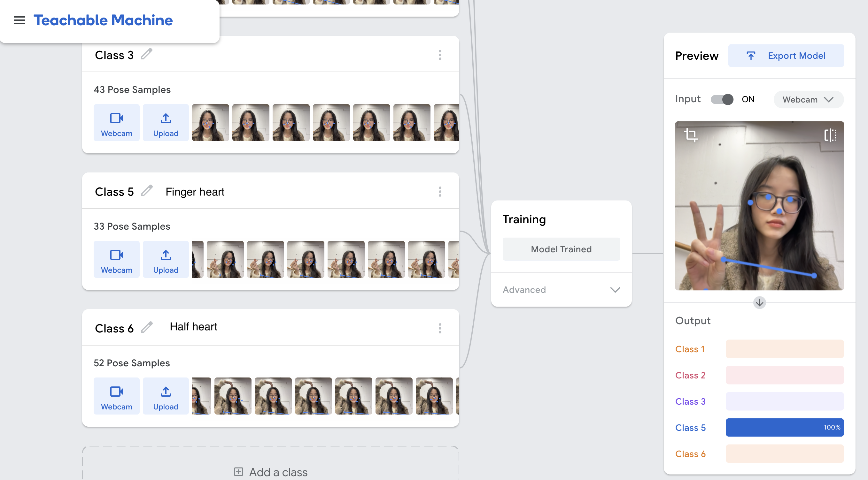
Task: Click the Class 5 100% output bar
Action: 784,427
